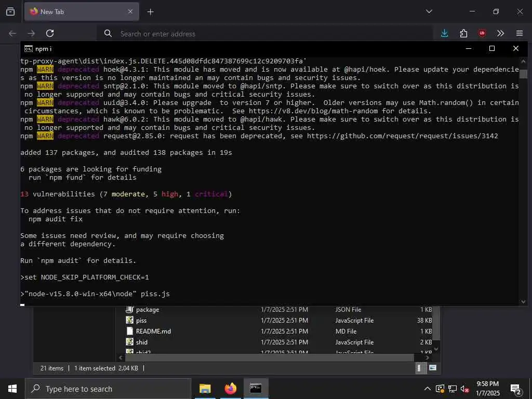Show more tools overflow chevron
The image size is (532, 399).
pyautogui.click(x=500, y=33)
